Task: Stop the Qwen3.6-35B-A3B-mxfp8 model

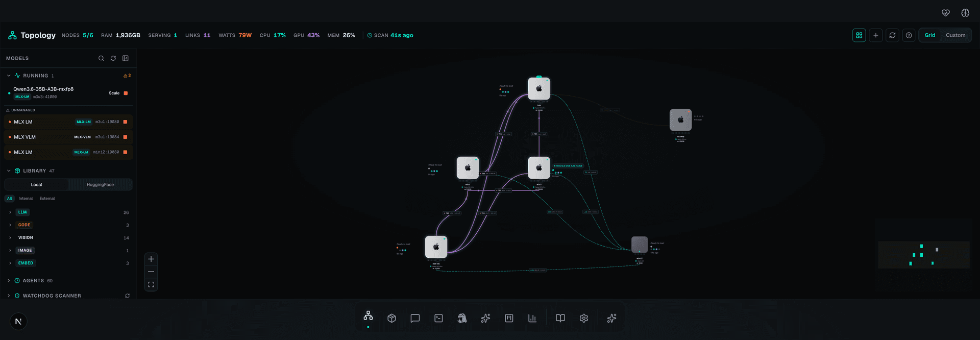Action: (x=126, y=93)
